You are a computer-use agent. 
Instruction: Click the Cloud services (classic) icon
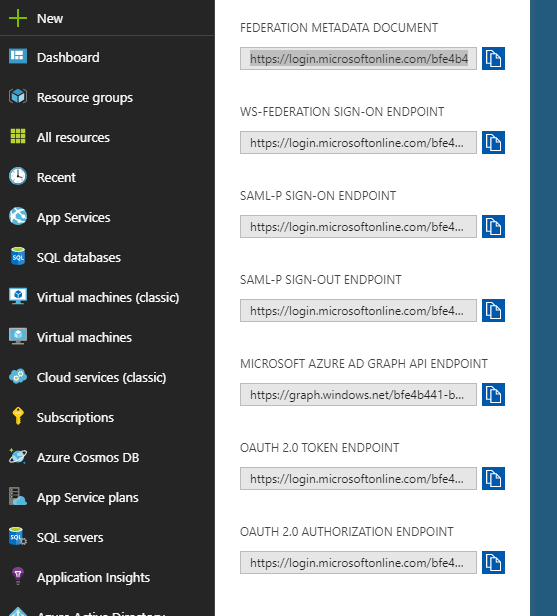point(18,376)
